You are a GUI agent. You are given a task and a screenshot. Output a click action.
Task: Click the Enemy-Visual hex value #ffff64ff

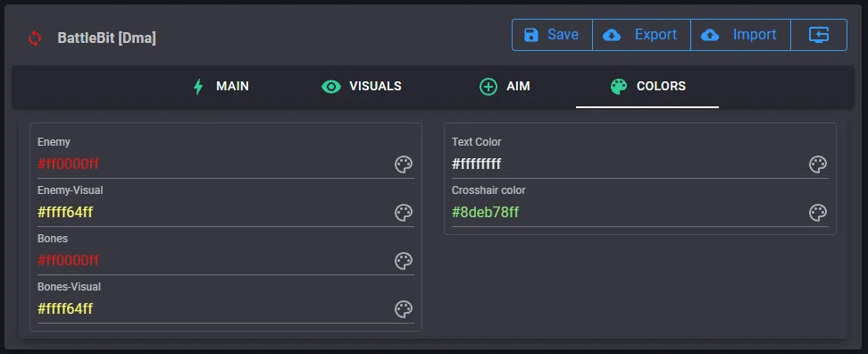[x=65, y=213]
